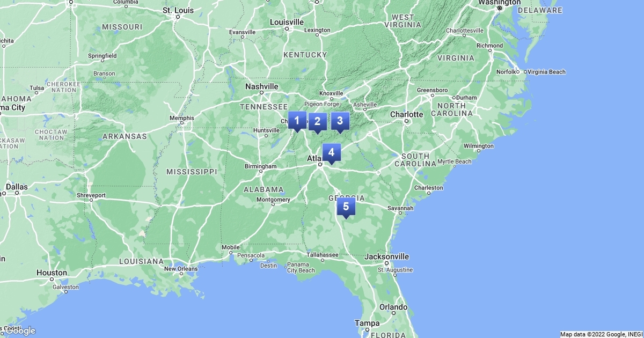Select map marker number 3
644x338 pixels.
[x=340, y=122]
